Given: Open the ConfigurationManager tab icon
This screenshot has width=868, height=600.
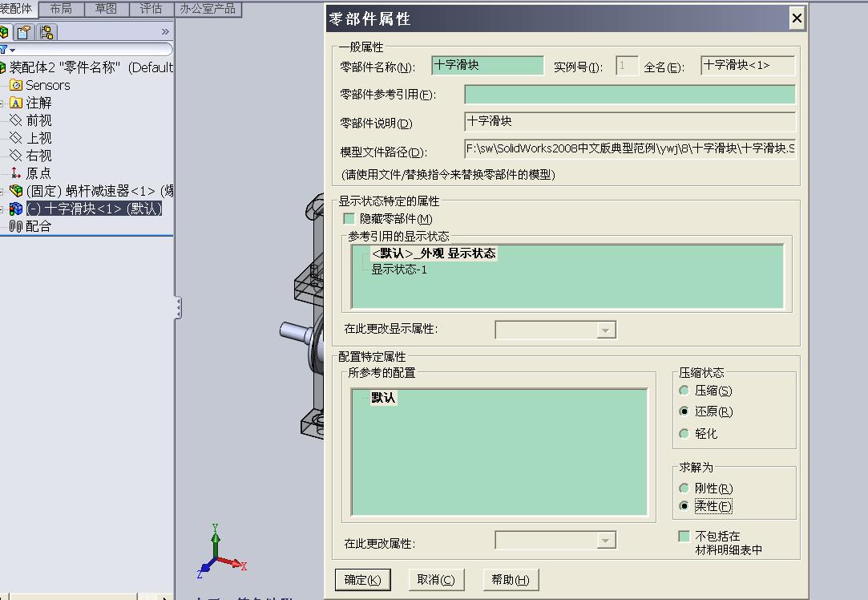Looking at the screenshot, I should 47,32.
